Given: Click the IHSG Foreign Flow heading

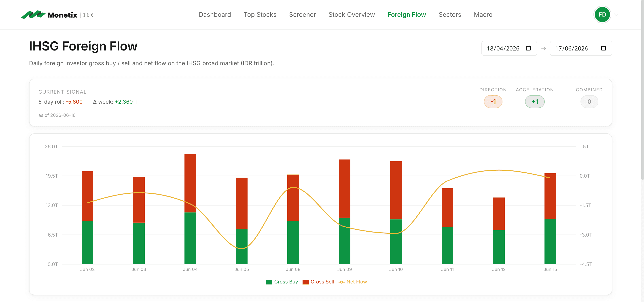Looking at the screenshot, I should 83,46.
